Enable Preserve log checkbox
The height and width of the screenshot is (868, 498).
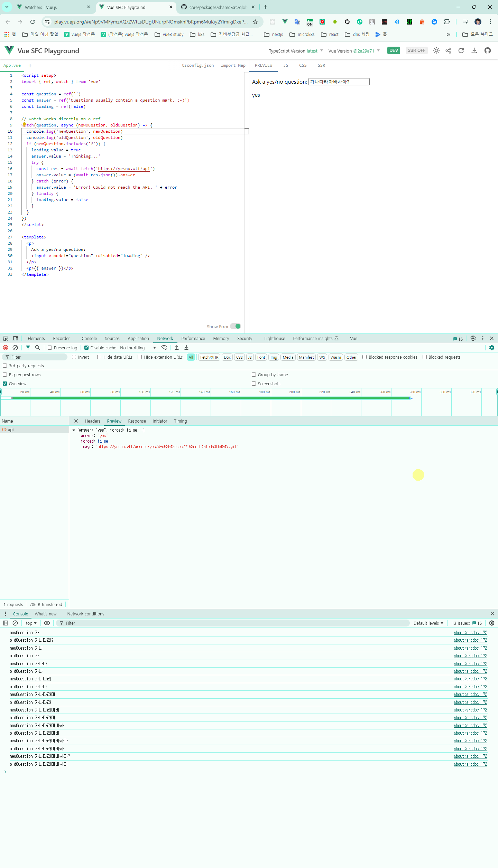(50, 348)
